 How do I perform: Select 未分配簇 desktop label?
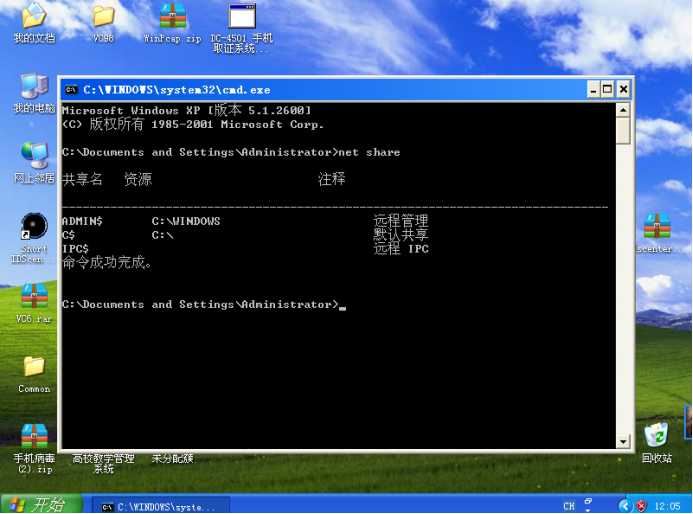coord(172,458)
